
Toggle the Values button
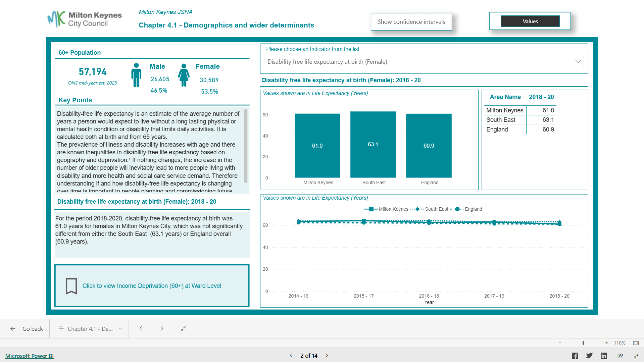click(530, 21)
